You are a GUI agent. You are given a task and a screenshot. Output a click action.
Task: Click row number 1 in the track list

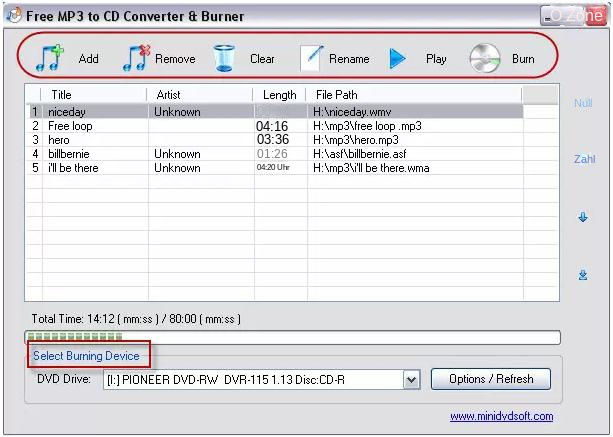(x=35, y=112)
